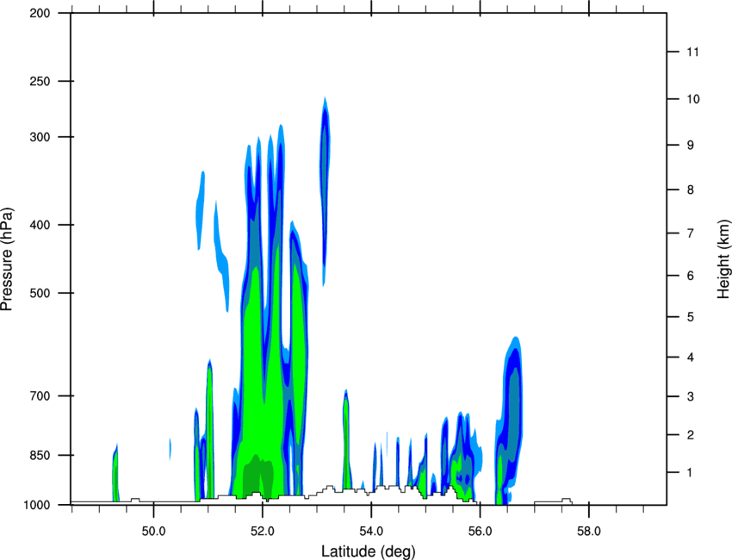
Task: Select pressure tick label 1000
Action: 36,506
